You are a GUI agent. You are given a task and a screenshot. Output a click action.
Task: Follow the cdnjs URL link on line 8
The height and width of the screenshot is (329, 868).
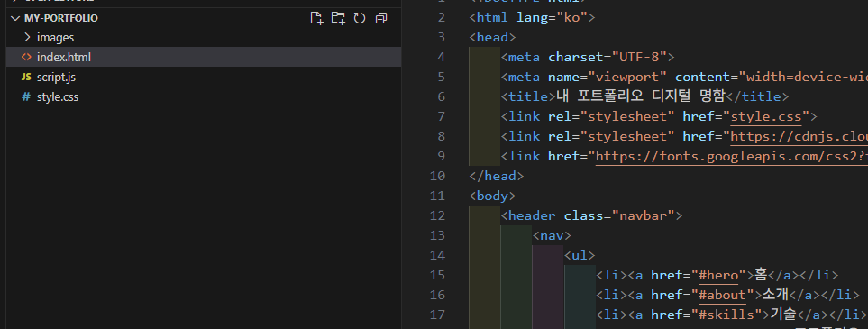click(x=799, y=137)
